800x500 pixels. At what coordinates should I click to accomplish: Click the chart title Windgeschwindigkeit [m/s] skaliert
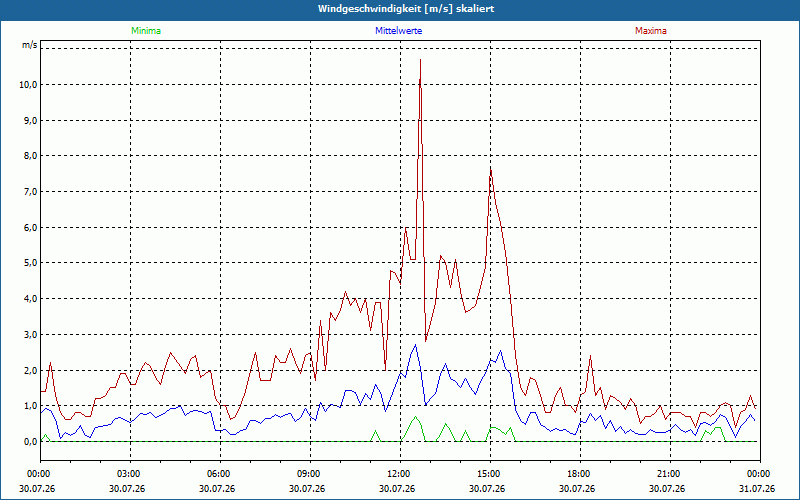point(406,9)
